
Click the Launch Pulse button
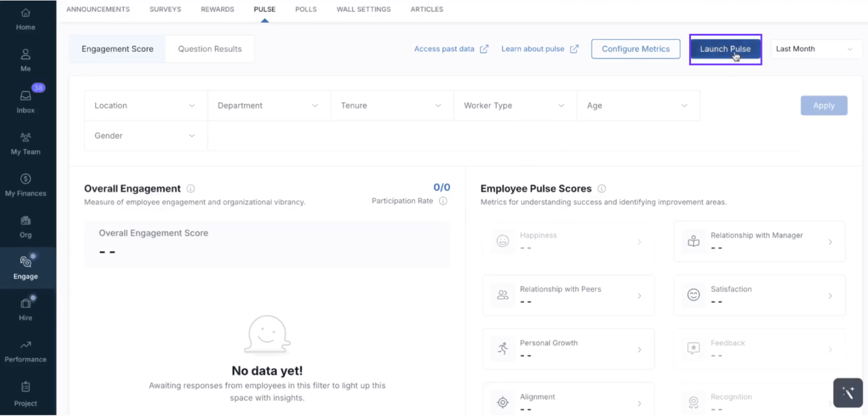tap(725, 49)
